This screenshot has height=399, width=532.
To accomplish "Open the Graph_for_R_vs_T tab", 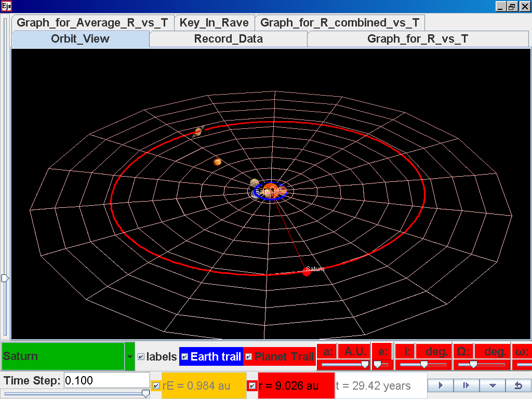I will pos(417,39).
